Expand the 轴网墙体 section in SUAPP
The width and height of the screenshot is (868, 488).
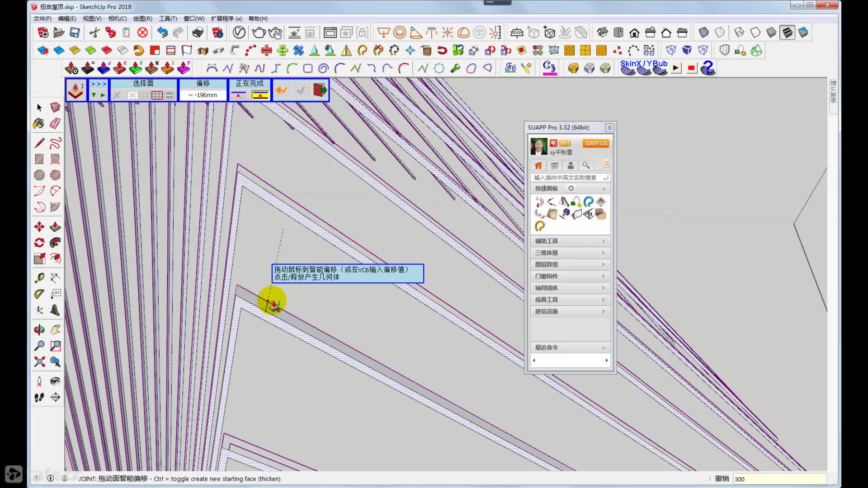coord(570,288)
